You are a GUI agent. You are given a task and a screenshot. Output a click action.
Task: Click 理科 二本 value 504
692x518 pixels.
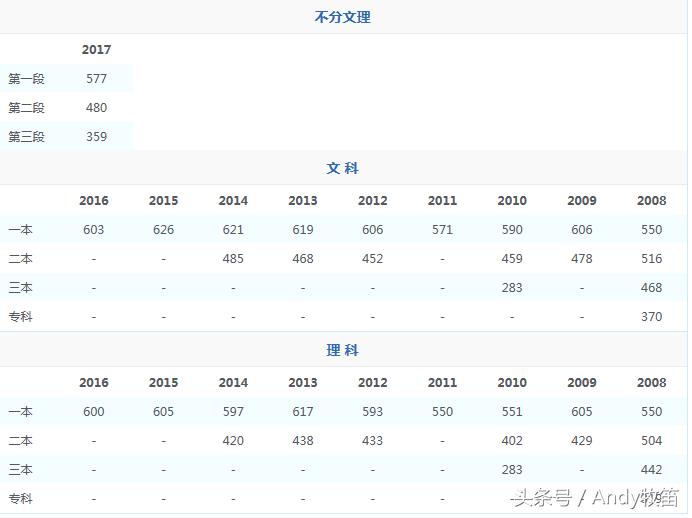[x=651, y=441]
